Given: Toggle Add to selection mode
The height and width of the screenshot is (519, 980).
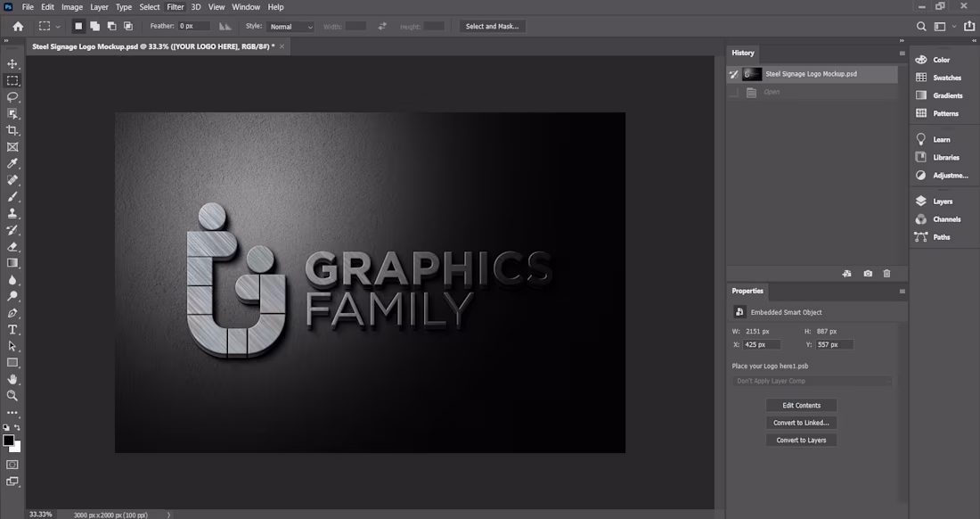Looking at the screenshot, I should coord(94,26).
